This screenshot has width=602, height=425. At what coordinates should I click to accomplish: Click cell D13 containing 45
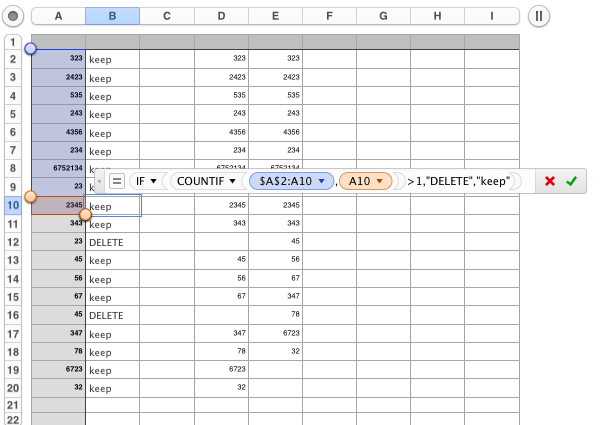click(x=221, y=260)
